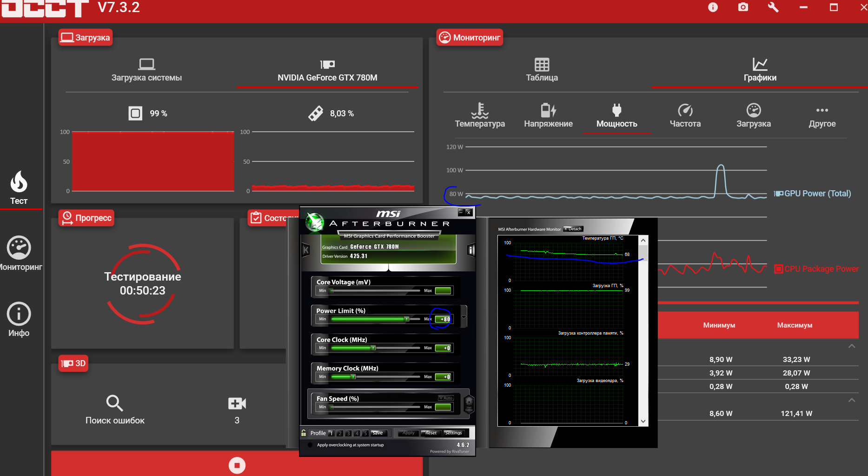Image resolution: width=868 pixels, height=476 pixels.
Task: Click hardware monitor scrollbar down arrow
Action: tap(643, 422)
